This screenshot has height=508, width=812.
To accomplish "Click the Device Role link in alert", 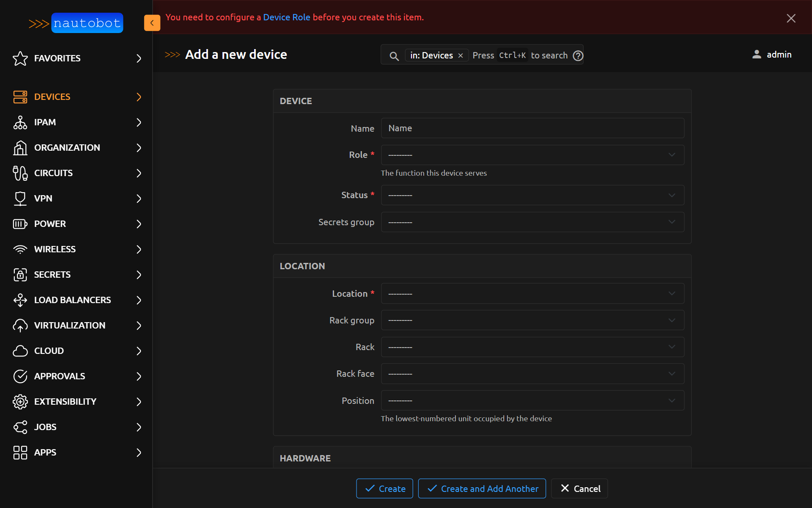I will (286, 17).
